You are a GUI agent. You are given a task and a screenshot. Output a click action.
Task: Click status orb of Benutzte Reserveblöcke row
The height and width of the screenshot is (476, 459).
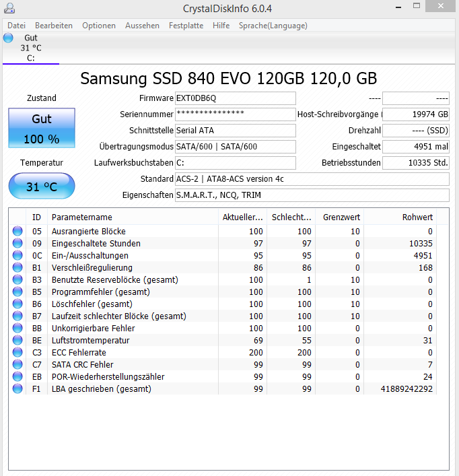(x=17, y=279)
